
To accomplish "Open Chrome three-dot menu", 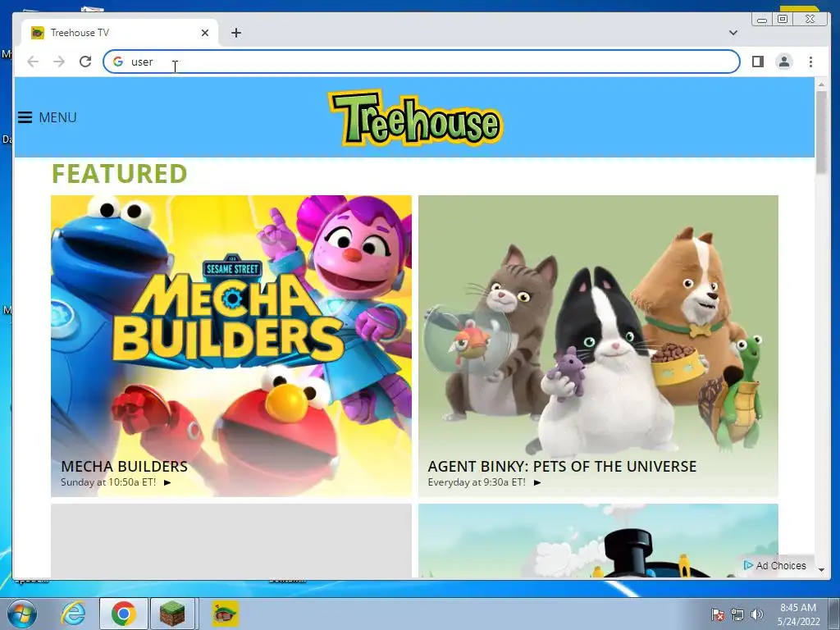I will 810,62.
